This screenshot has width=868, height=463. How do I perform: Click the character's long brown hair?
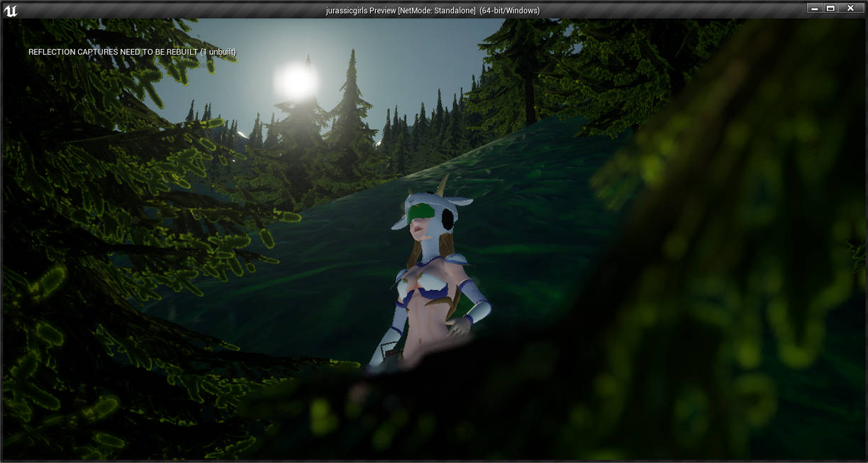pos(445,245)
